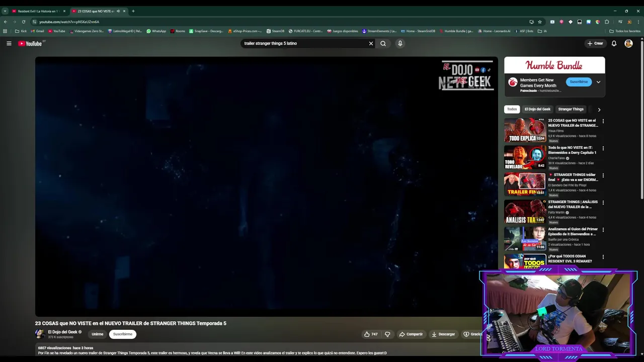Open the SteamDB bookmark
The height and width of the screenshot is (362, 644).
[275, 31]
